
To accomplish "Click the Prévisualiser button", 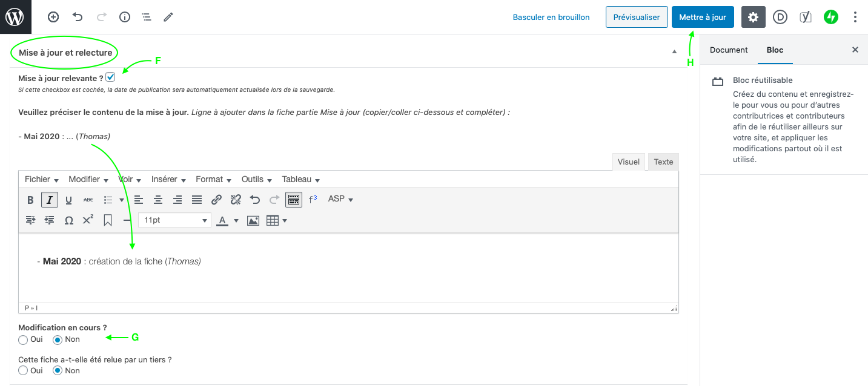I will [637, 17].
